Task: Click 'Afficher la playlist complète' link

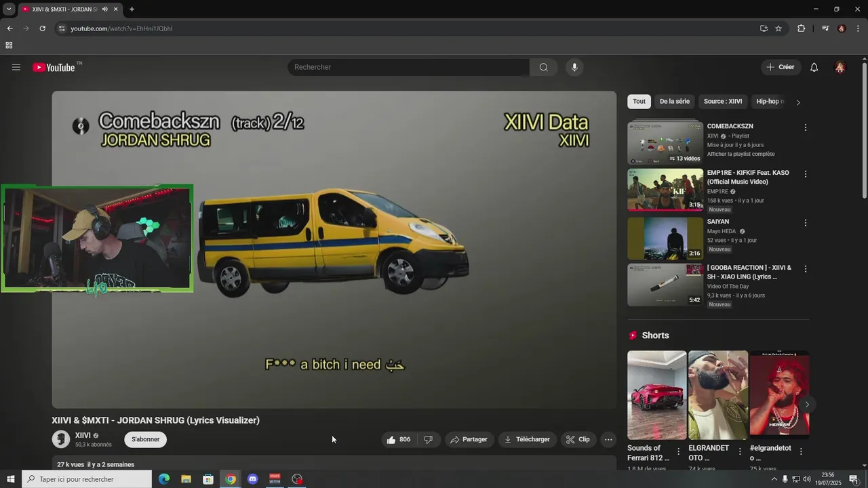Action: pyautogui.click(x=741, y=154)
